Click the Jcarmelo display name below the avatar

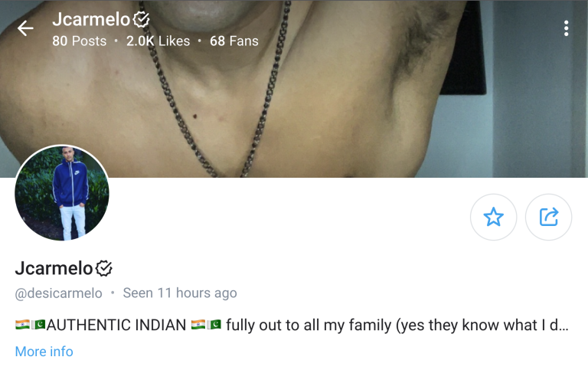54,268
